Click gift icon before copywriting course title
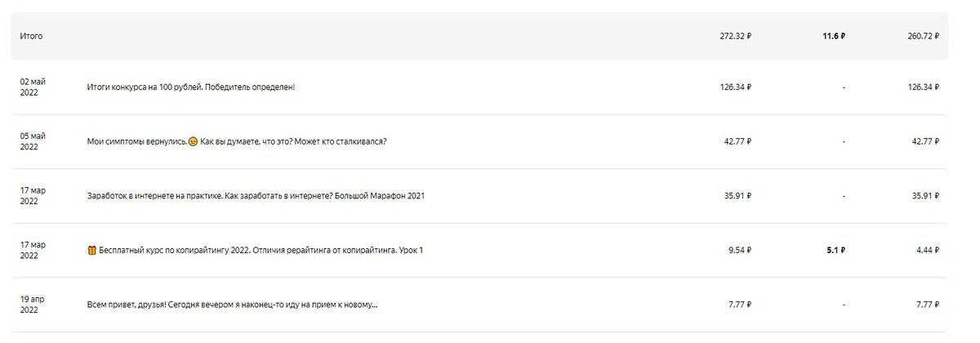The image size is (980, 343). [91, 250]
